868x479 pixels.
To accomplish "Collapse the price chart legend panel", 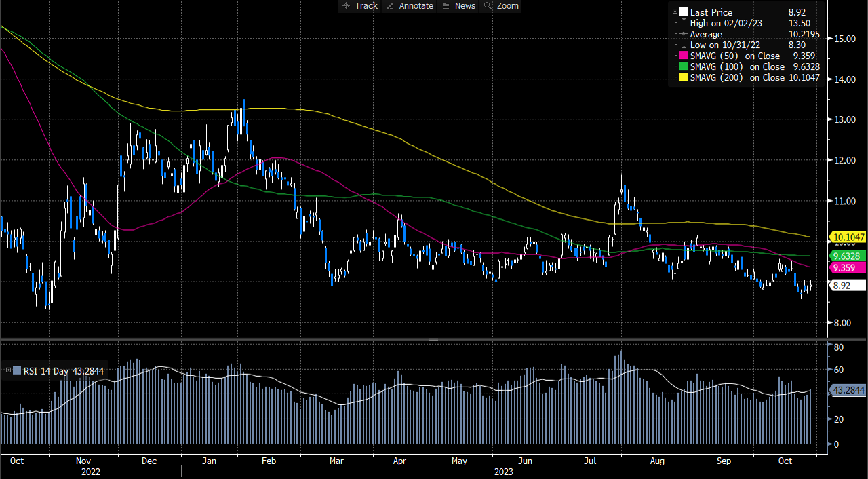I will click(x=675, y=11).
